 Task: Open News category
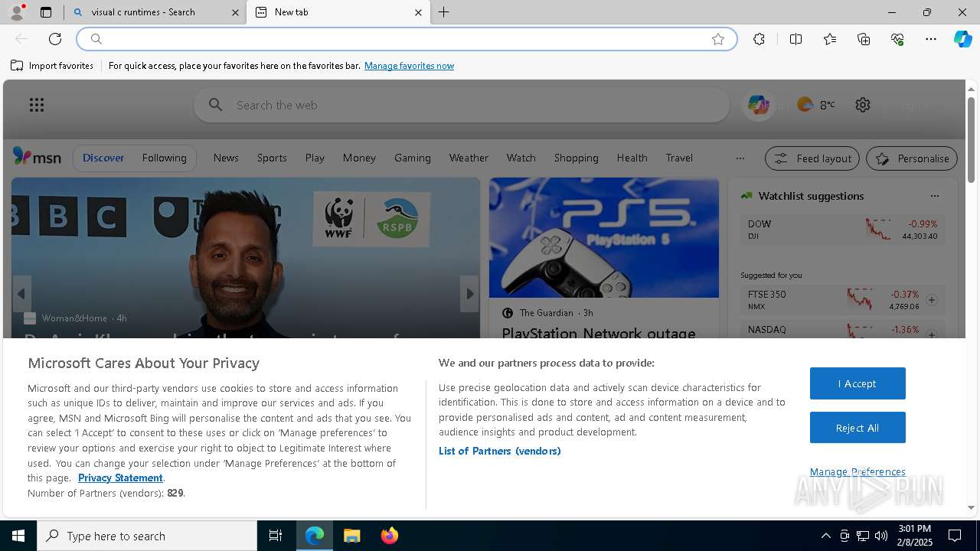[x=226, y=158]
